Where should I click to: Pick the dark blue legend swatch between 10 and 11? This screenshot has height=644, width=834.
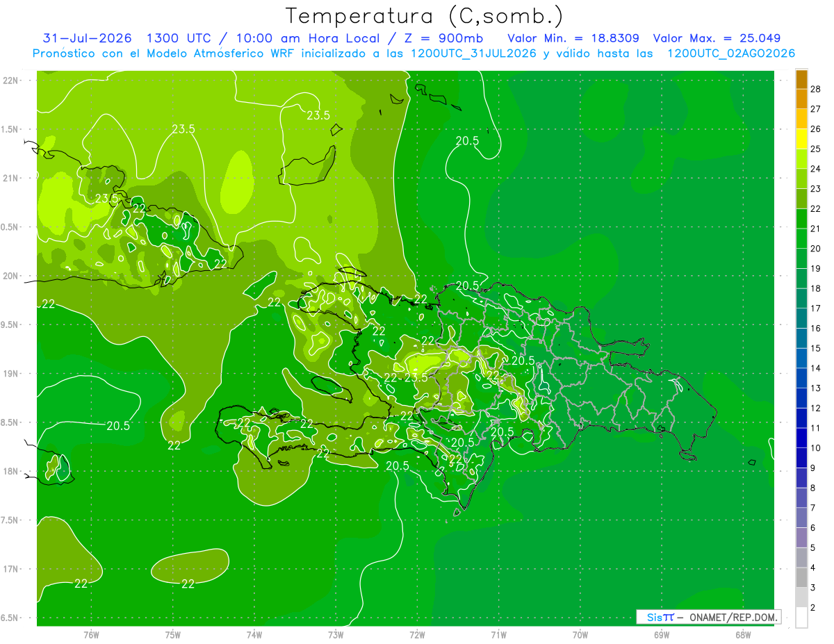pos(801,438)
